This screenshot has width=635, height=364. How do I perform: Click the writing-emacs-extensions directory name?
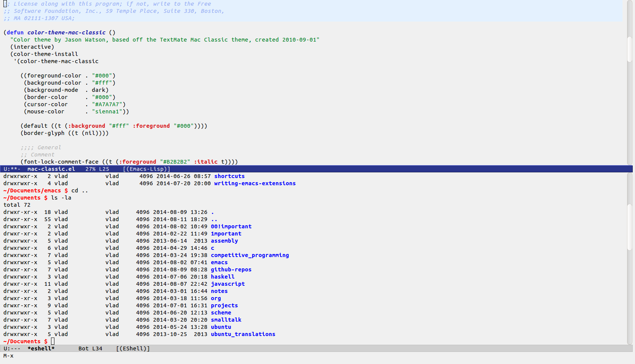[x=255, y=183]
